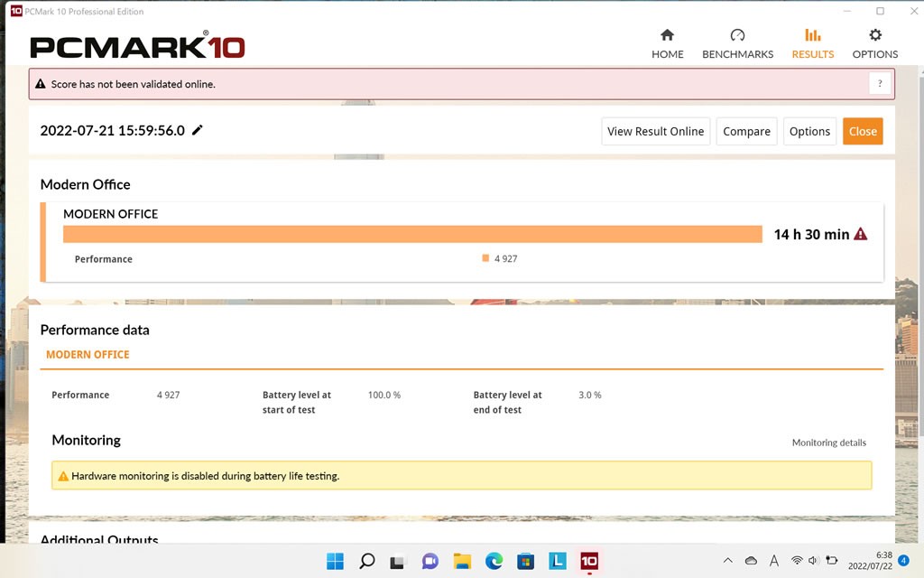The width and height of the screenshot is (924, 578).
Task: Click the Performance data heading
Action: (95, 330)
